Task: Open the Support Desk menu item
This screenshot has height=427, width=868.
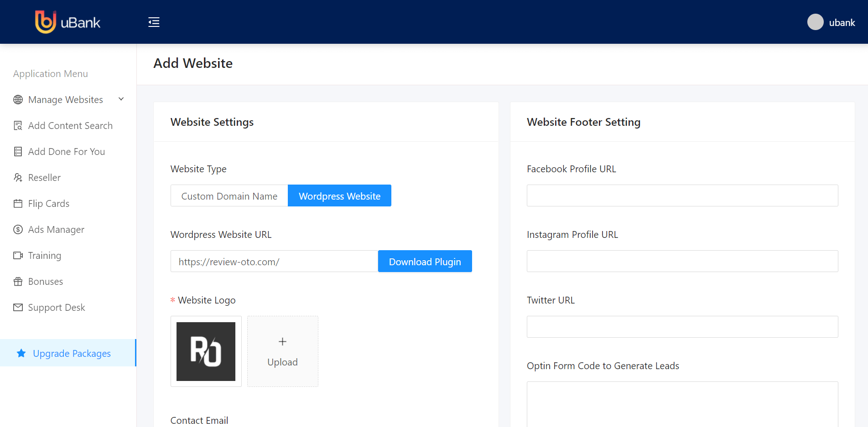Action: tap(57, 308)
